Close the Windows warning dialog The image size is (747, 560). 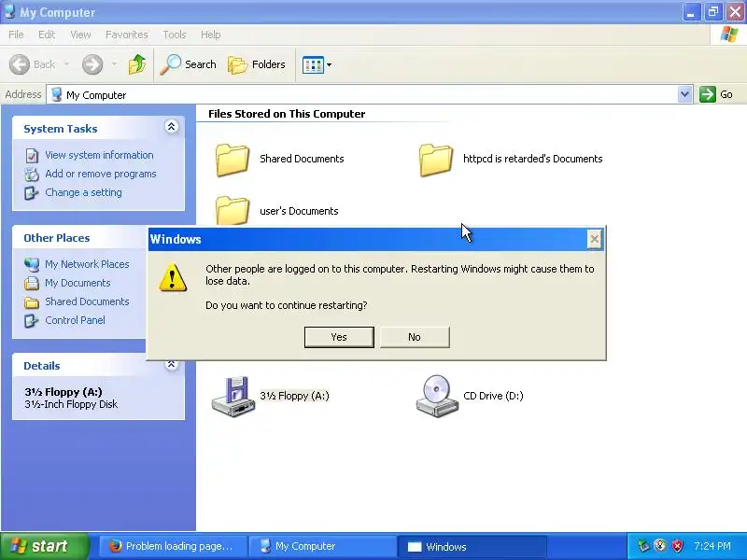coord(594,239)
